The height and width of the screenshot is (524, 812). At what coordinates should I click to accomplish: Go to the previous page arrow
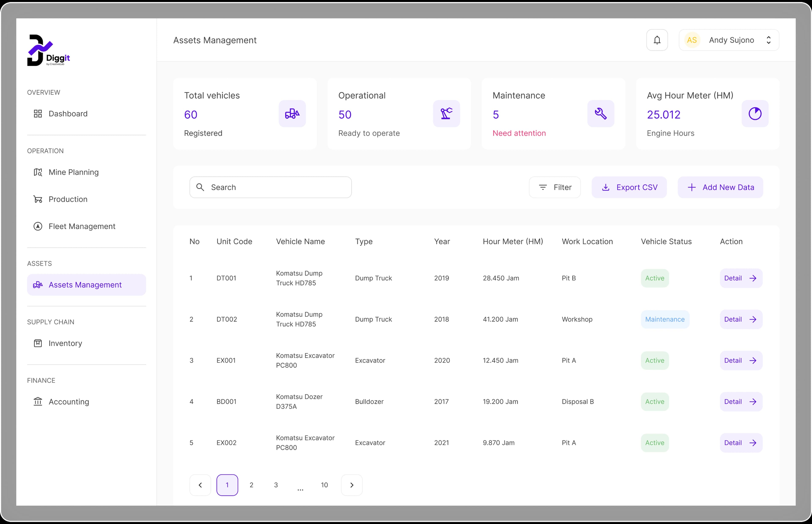click(200, 485)
